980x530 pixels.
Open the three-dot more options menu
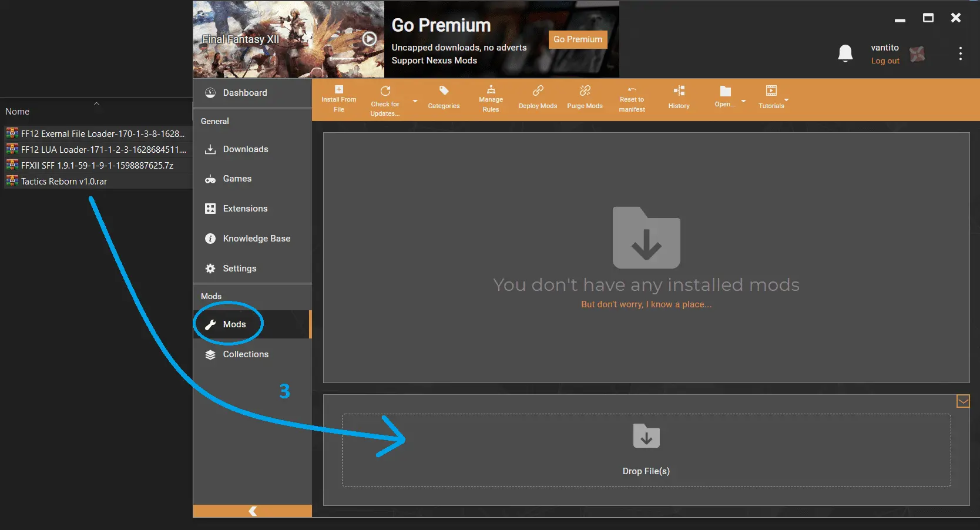[x=960, y=53]
